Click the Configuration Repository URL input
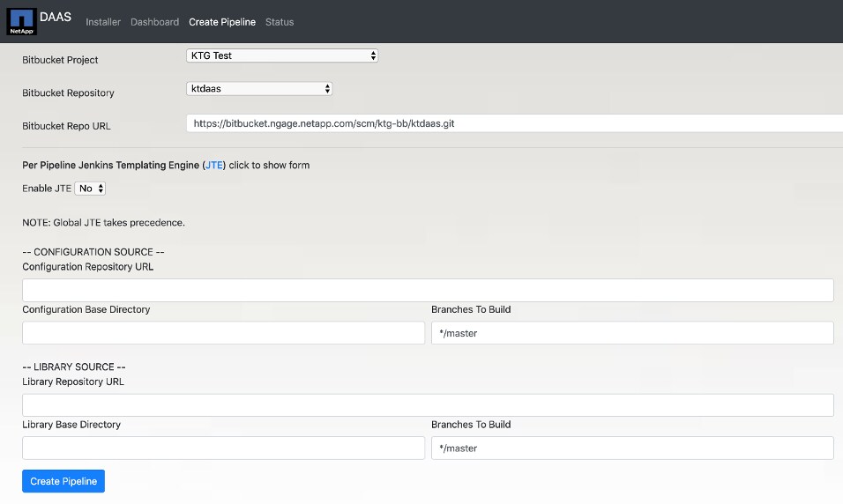Screen dimensions: 843x504 click(x=428, y=291)
